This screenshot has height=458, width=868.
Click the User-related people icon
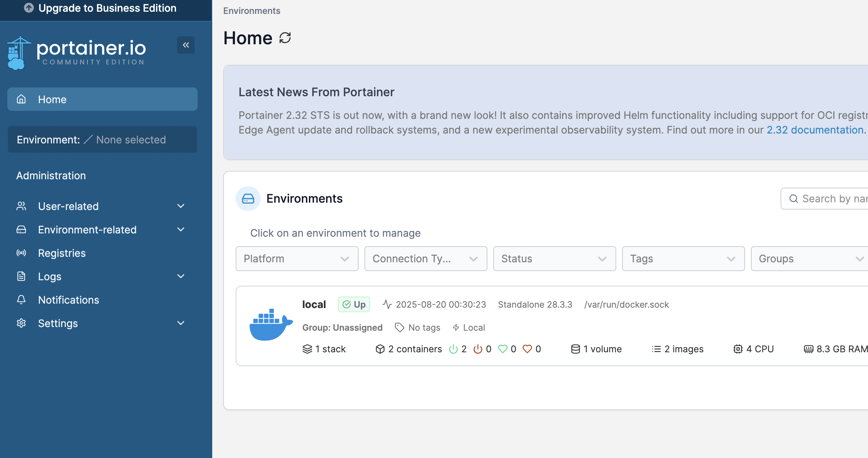tap(21, 206)
